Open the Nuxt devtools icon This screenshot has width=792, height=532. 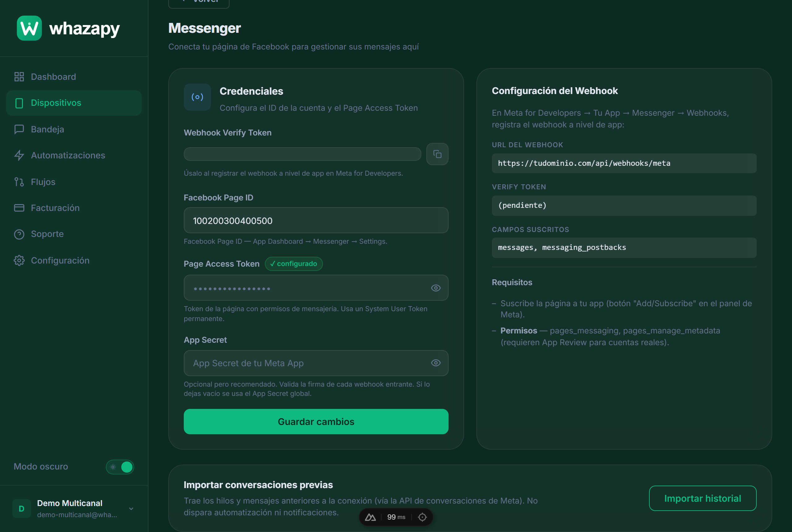coord(370,517)
